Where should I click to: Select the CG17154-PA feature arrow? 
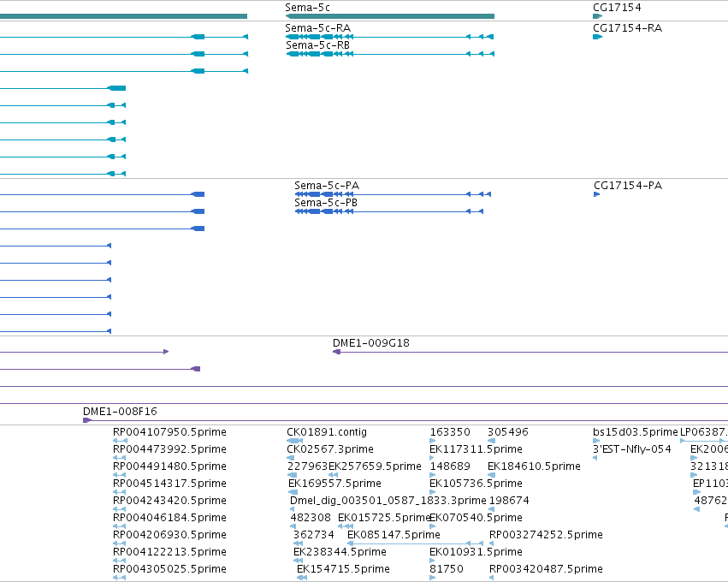pyautogui.click(x=596, y=194)
